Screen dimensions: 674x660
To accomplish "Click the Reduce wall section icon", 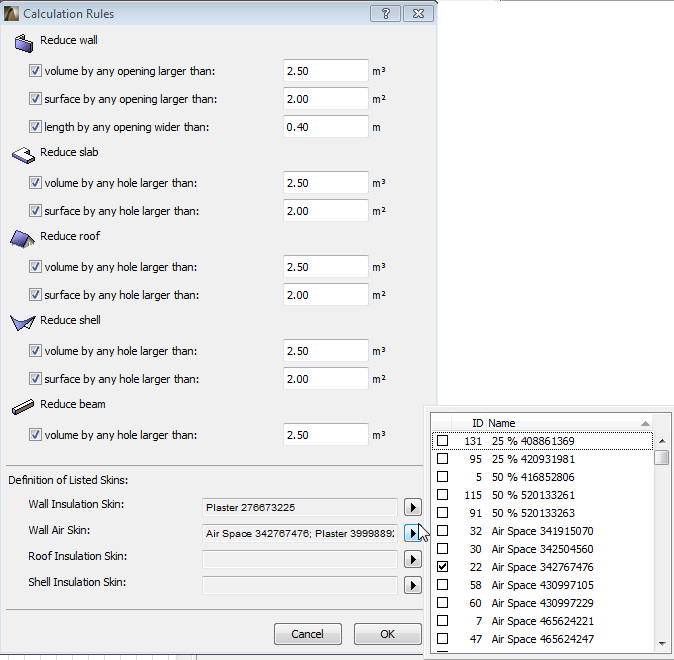I will tap(23, 43).
